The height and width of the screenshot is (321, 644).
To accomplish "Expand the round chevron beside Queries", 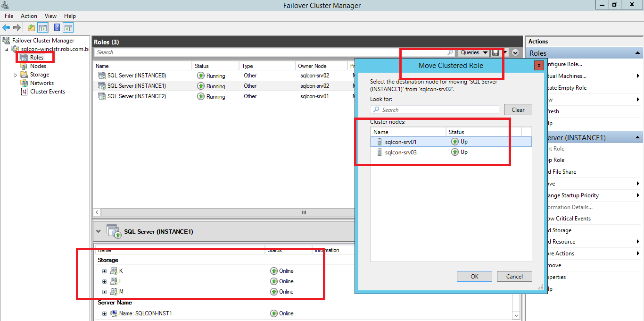I will [x=515, y=53].
